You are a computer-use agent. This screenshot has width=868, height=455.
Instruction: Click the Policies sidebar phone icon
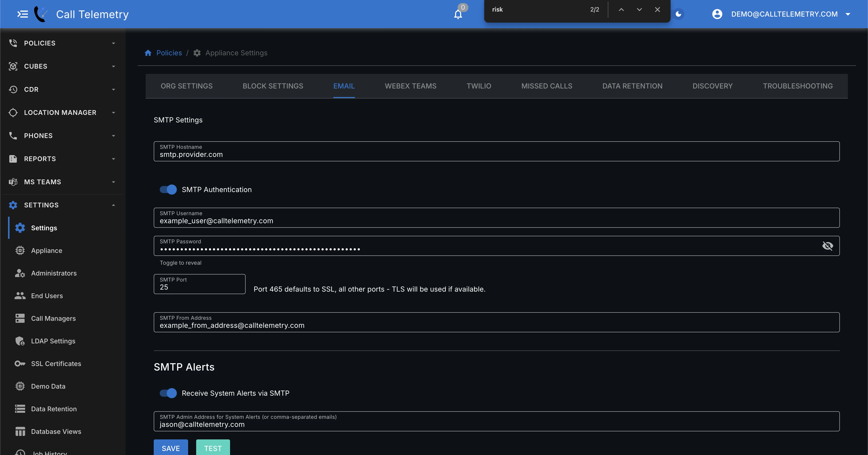tap(13, 43)
